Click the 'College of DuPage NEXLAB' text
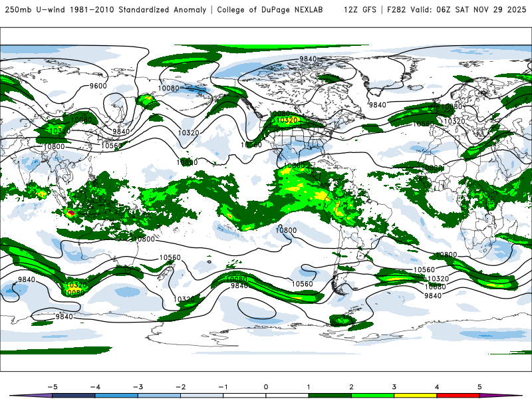Image resolution: width=532 pixels, height=399 pixels. [x=270, y=10]
